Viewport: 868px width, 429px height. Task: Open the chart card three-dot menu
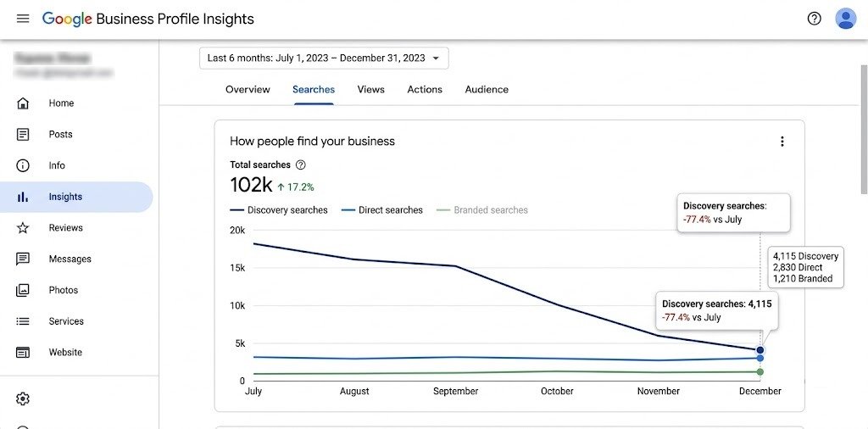(x=782, y=141)
